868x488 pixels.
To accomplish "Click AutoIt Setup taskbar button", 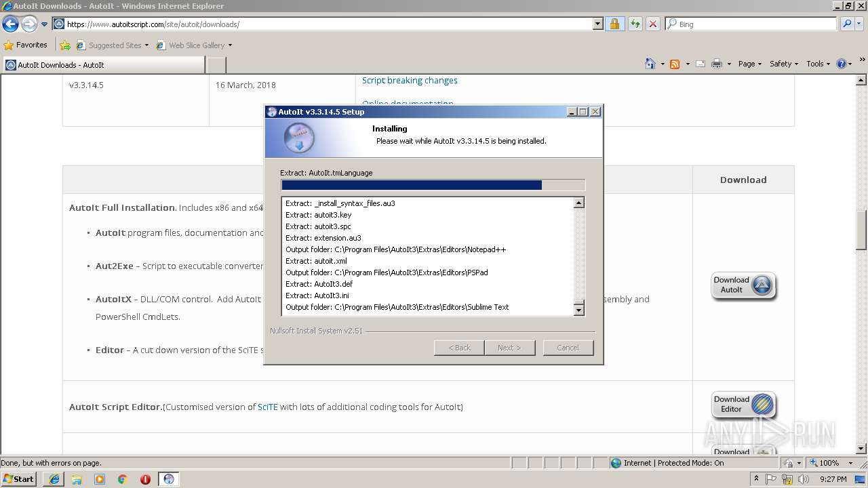I will point(168,479).
